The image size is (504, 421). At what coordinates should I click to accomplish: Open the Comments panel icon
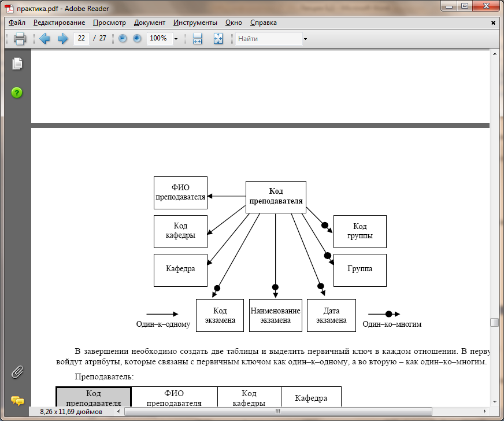pos(17,401)
